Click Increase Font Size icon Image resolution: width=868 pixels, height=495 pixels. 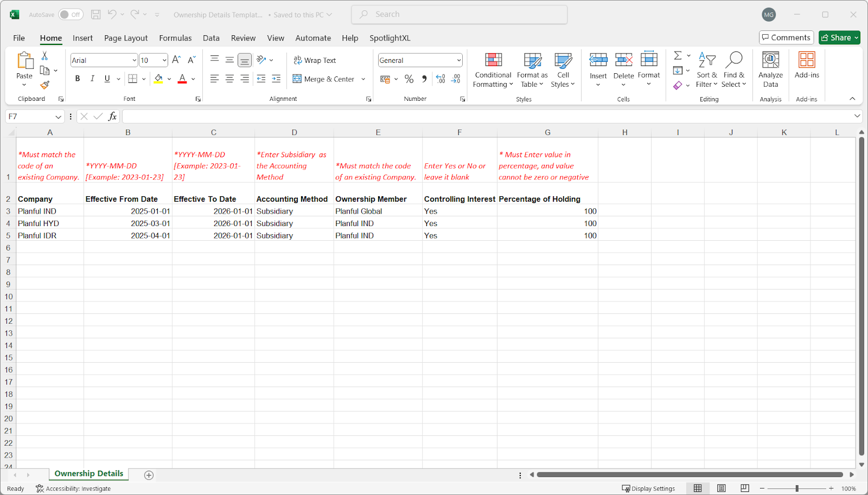tap(176, 60)
